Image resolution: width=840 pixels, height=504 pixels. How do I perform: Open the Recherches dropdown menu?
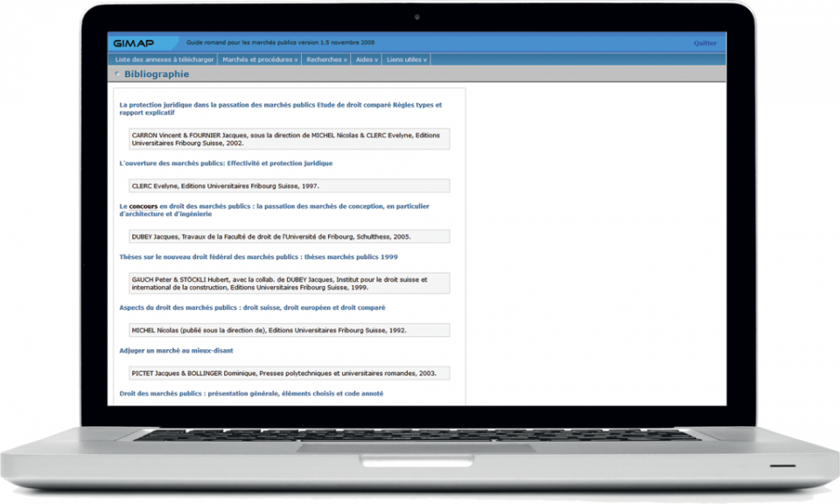click(x=326, y=59)
